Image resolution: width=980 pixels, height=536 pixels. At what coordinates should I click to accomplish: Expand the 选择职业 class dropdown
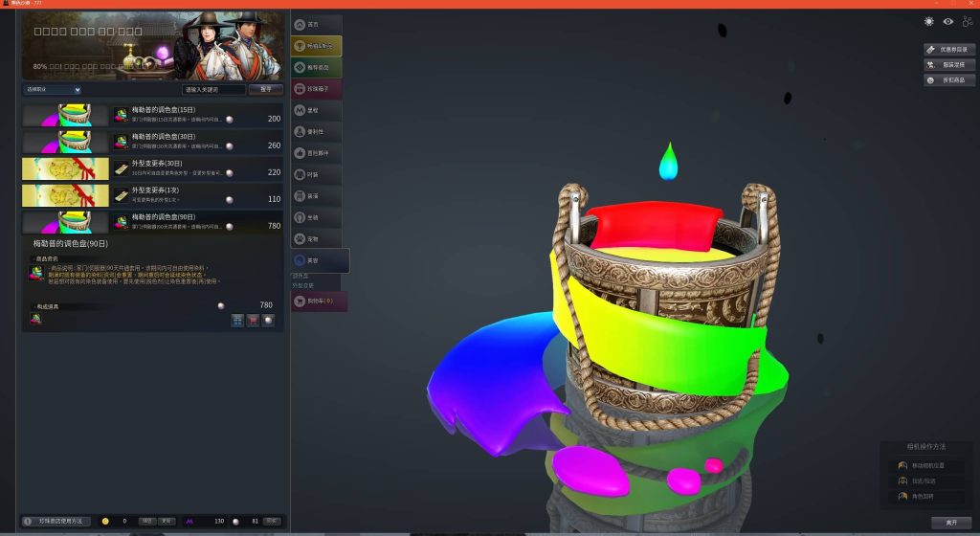click(x=52, y=89)
